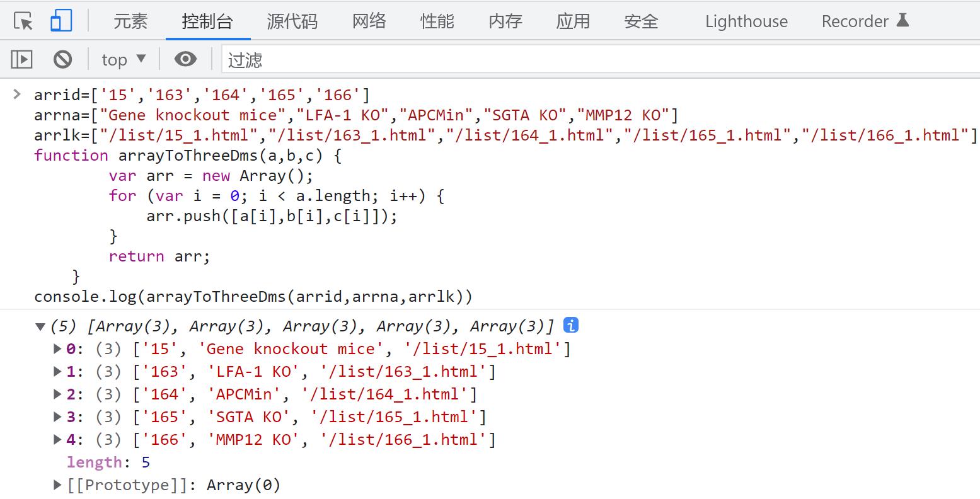Expand array entry 0 with Gene knockout mice
This screenshot has width=980, height=499.
[56, 349]
